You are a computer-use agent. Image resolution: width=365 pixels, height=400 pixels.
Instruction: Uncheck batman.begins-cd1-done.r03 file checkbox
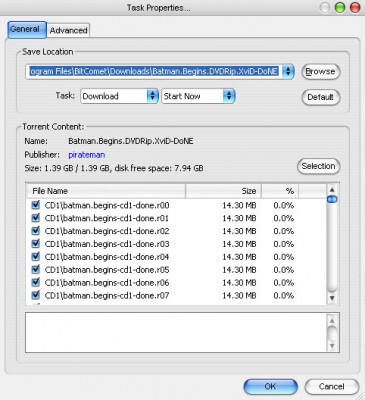point(35,244)
